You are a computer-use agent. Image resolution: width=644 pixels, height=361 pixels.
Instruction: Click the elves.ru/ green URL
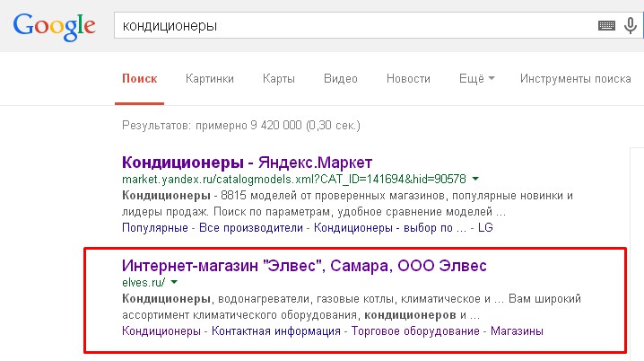pyautogui.click(x=144, y=283)
